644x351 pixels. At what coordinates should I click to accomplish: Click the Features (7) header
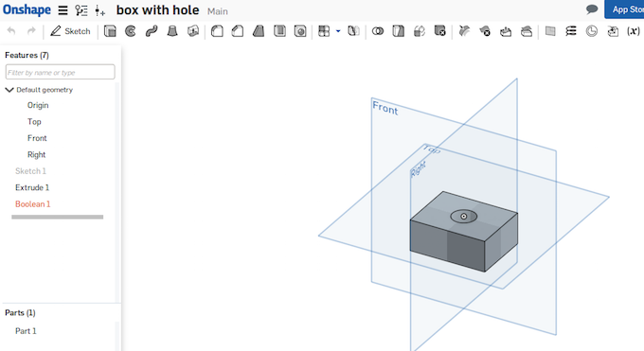click(x=27, y=55)
